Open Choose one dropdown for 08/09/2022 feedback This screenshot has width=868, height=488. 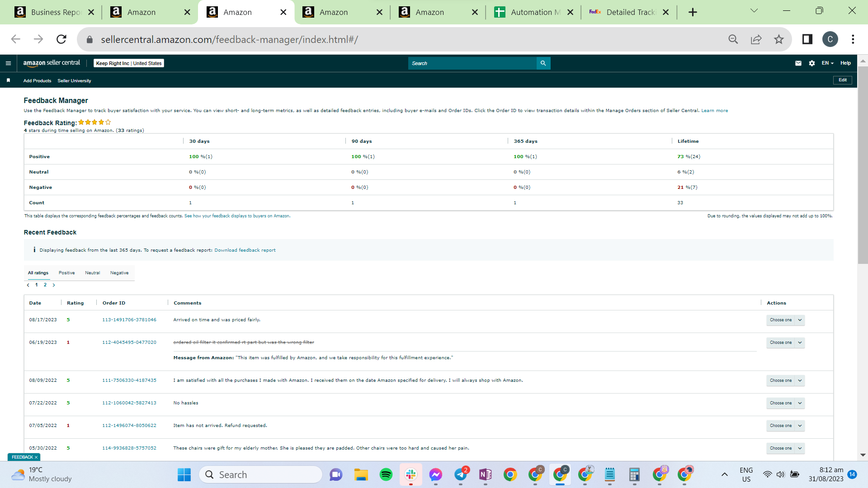(x=786, y=380)
